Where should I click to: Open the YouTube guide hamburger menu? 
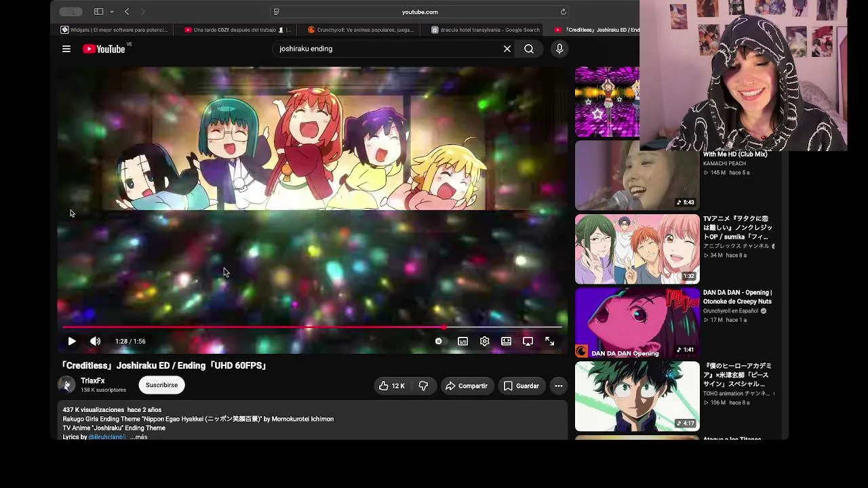(66, 49)
